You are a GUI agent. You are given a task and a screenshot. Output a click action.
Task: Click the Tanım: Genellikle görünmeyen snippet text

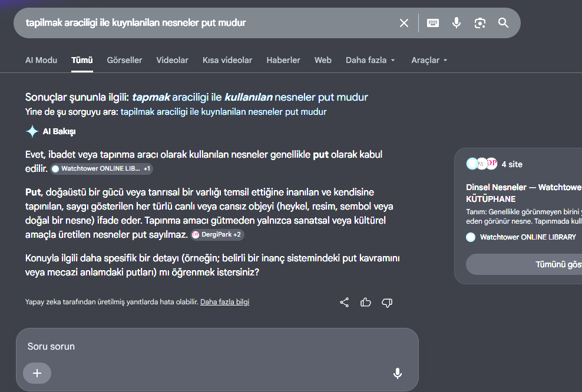pyautogui.click(x=524, y=217)
